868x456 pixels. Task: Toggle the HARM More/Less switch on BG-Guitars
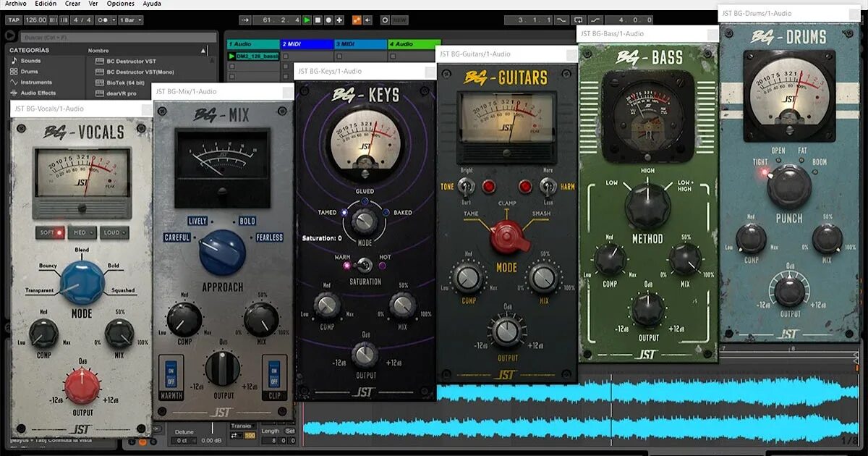[x=548, y=187]
